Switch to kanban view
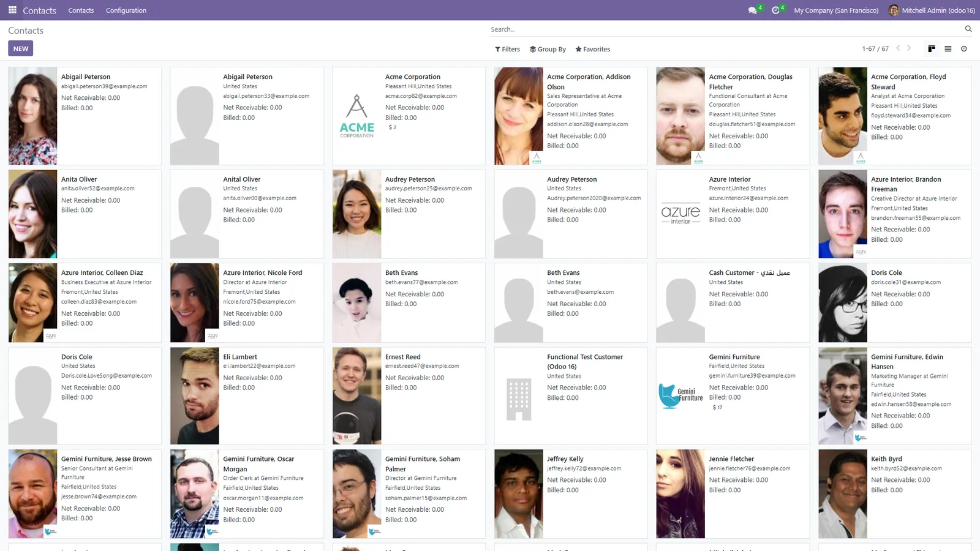Screen dimensions: 980x551 tap(932, 49)
